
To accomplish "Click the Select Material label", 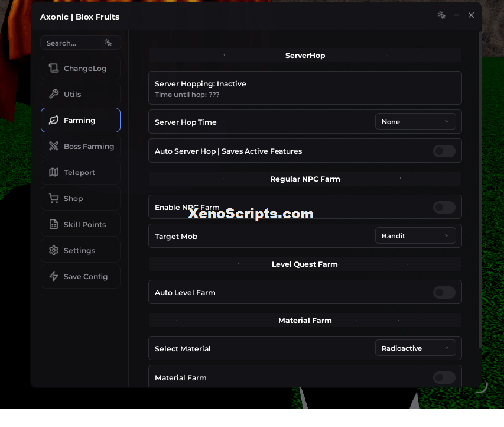I will (183, 348).
